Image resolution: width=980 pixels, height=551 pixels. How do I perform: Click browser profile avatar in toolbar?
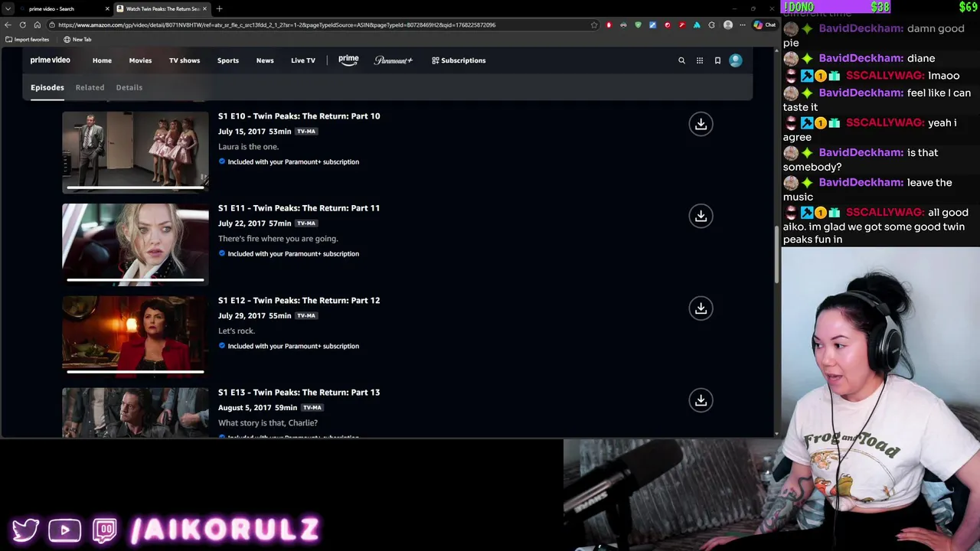click(x=728, y=24)
